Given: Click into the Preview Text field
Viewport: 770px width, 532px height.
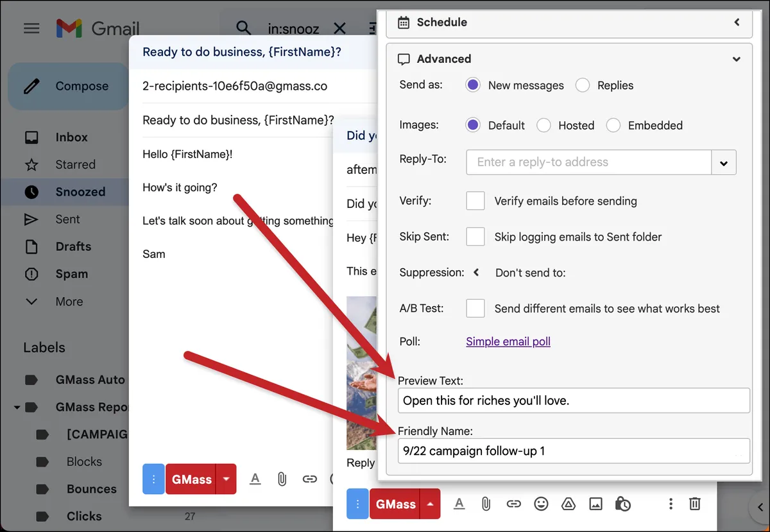Looking at the screenshot, I should tap(574, 400).
